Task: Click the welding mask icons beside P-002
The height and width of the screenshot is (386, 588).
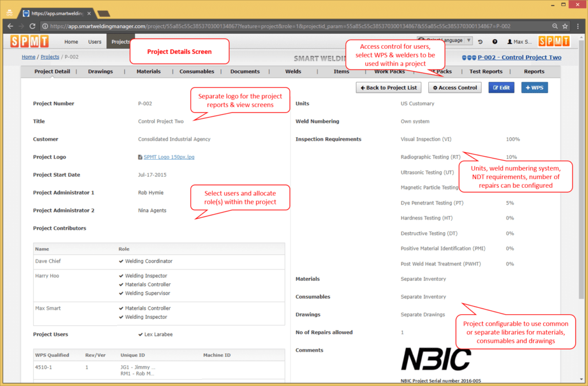Action: (469, 57)
